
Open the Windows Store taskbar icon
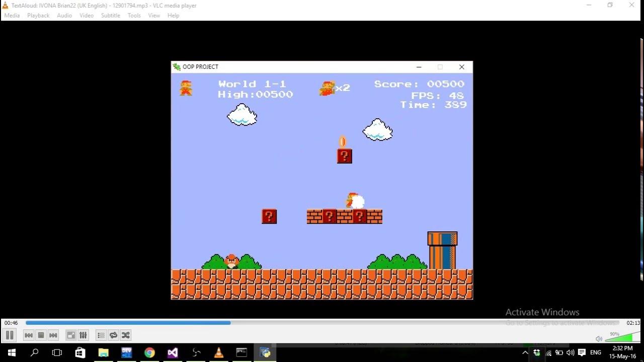coord(80,352)
